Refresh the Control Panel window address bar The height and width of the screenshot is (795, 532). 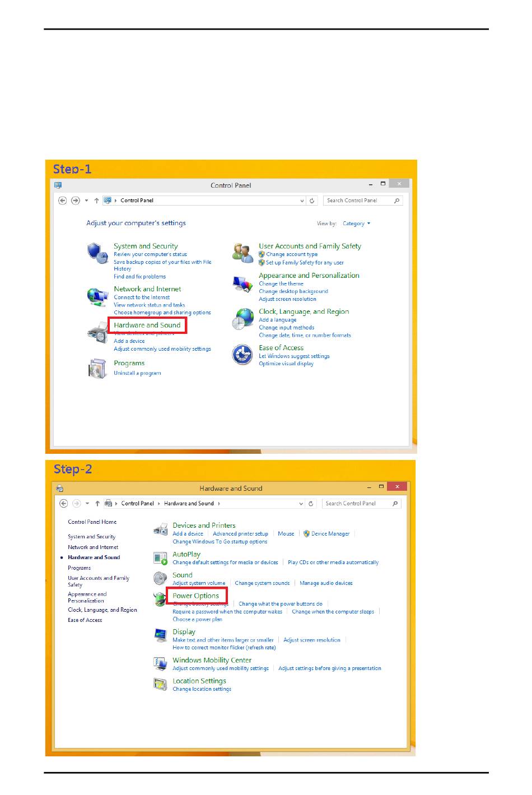coord(312,201)
